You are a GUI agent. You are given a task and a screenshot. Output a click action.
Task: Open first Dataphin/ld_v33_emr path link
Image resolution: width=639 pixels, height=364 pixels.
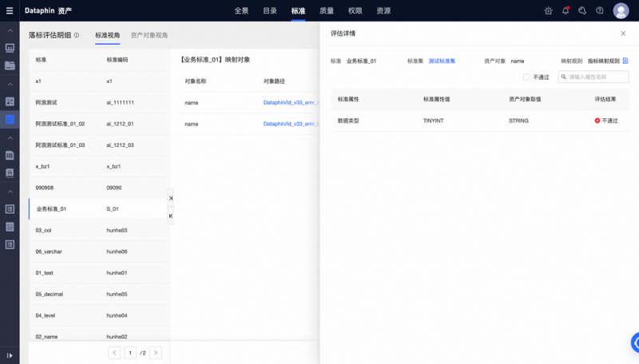pyautogui.click(x=291, y=102)
